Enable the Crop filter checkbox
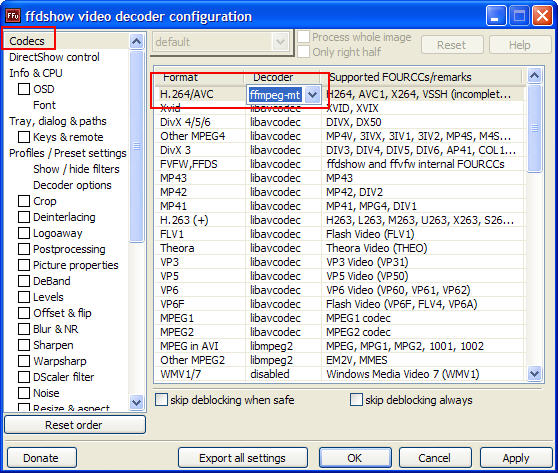Viewport: 558px width, 473px height. (24, 201)
